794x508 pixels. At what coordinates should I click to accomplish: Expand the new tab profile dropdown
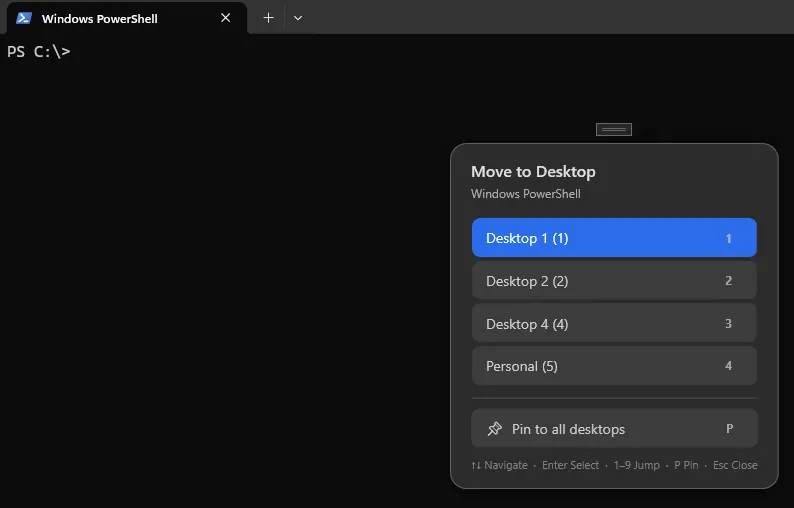pyautogui.click(x=298, y=18)
